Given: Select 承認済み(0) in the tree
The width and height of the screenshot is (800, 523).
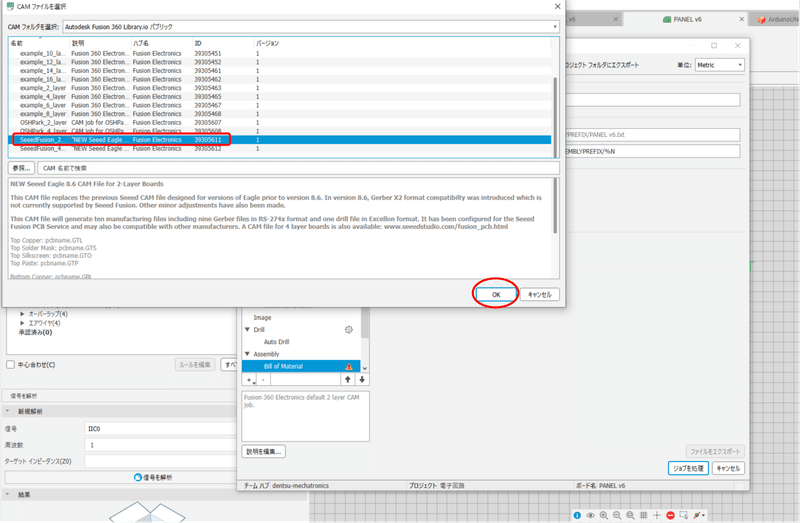Looking at the screenshot, I should 35,332.
